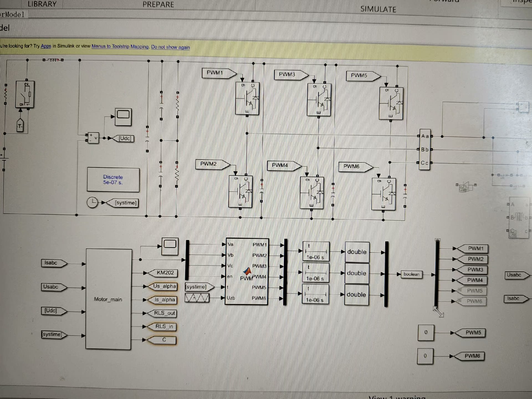Select the Discrete 5e-07 s powergui block
The height and width of the screenshot is (399, 532).
point(113,180)
